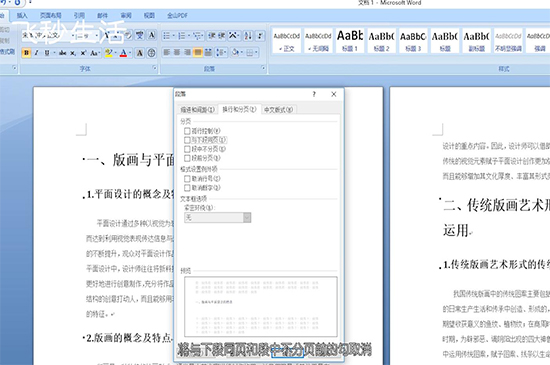Click the sort A-Z icon
Image resolution: width=550 pixels, height=365 pixels.
tap(248, 35)
